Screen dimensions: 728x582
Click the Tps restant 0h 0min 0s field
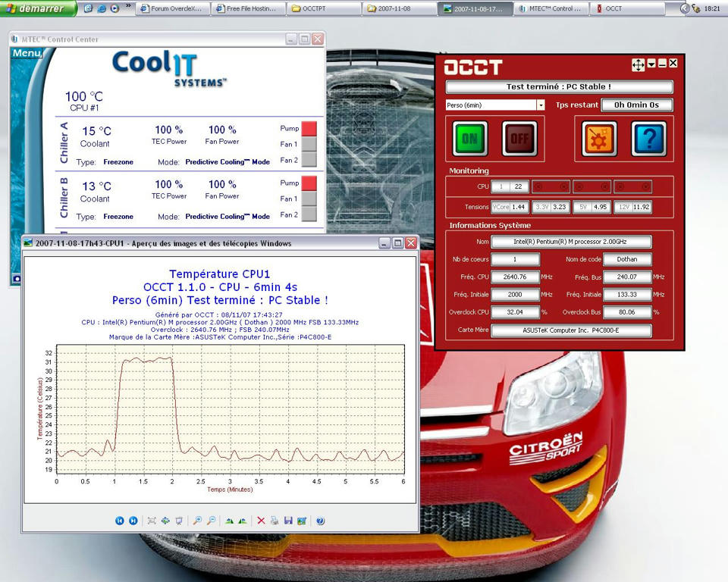point(636,105)
